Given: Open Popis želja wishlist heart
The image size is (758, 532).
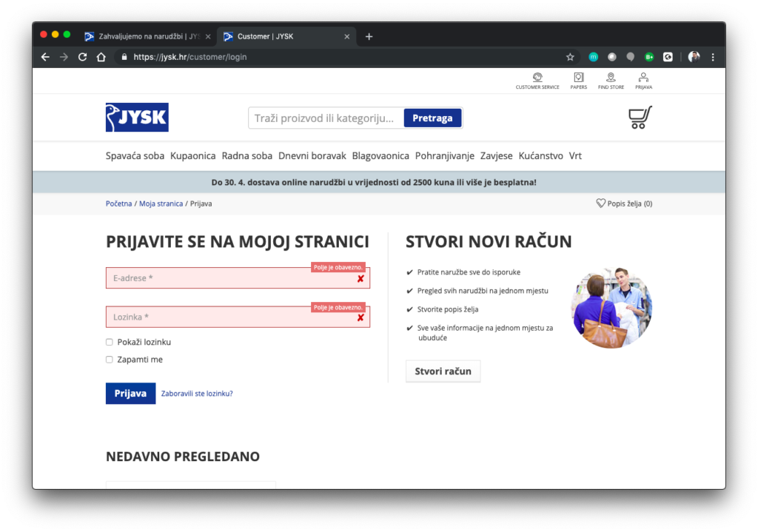Looking at the screenshot, I should 601,203.
